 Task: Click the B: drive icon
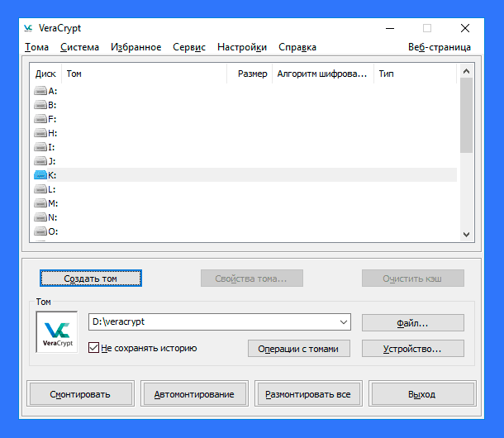[x=40, y=105]
